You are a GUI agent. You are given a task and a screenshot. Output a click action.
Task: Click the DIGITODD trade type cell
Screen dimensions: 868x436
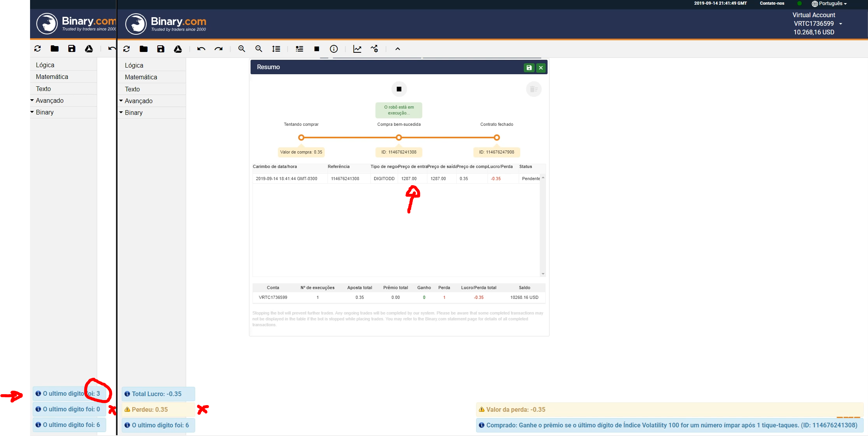click(x=384, y=179)
